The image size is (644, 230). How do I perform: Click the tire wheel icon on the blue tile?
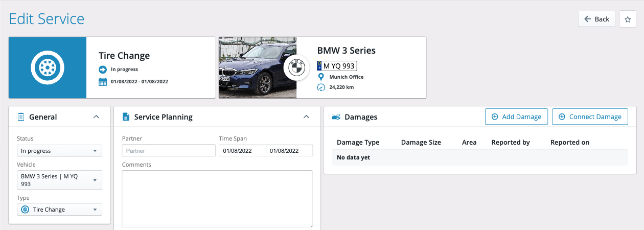47,67
